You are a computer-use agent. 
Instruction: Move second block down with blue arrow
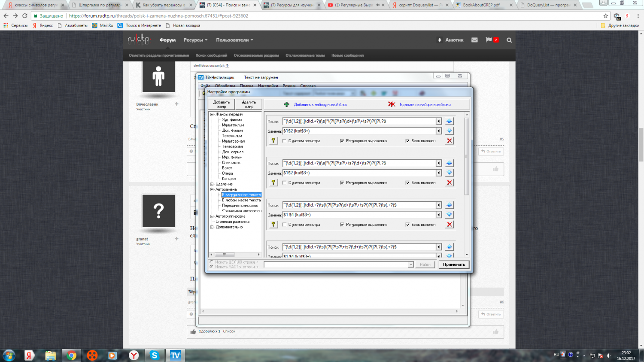[449, 173]
